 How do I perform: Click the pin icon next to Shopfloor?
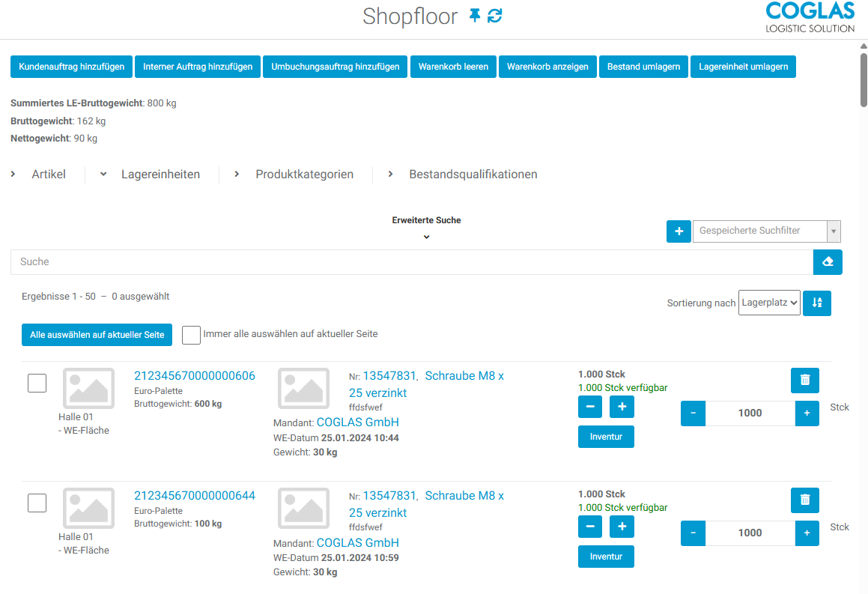coord(475,16)
